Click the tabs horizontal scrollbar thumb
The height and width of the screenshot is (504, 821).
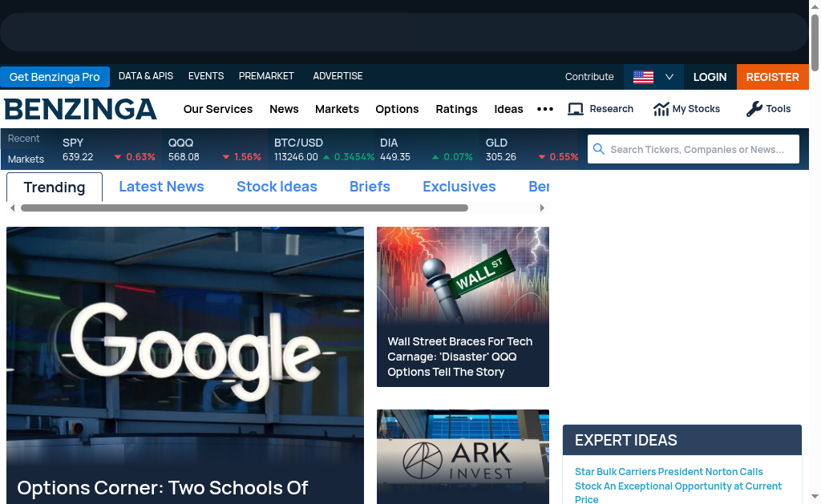coord(244,208)
